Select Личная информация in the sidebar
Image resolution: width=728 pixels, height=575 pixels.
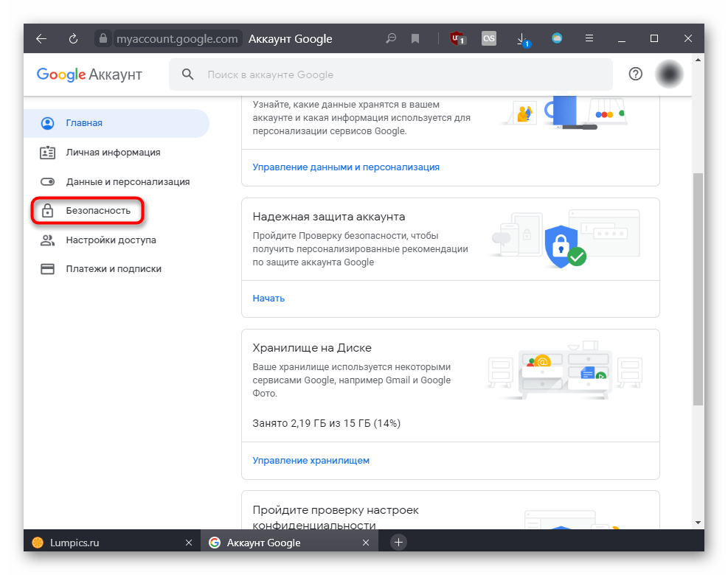point(112,153)
